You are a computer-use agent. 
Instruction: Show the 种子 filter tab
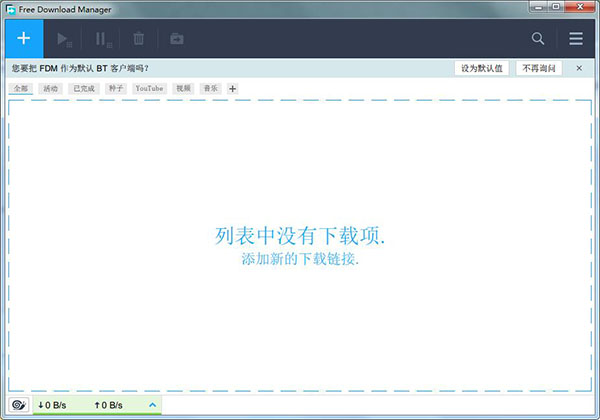tap(117, 89)
